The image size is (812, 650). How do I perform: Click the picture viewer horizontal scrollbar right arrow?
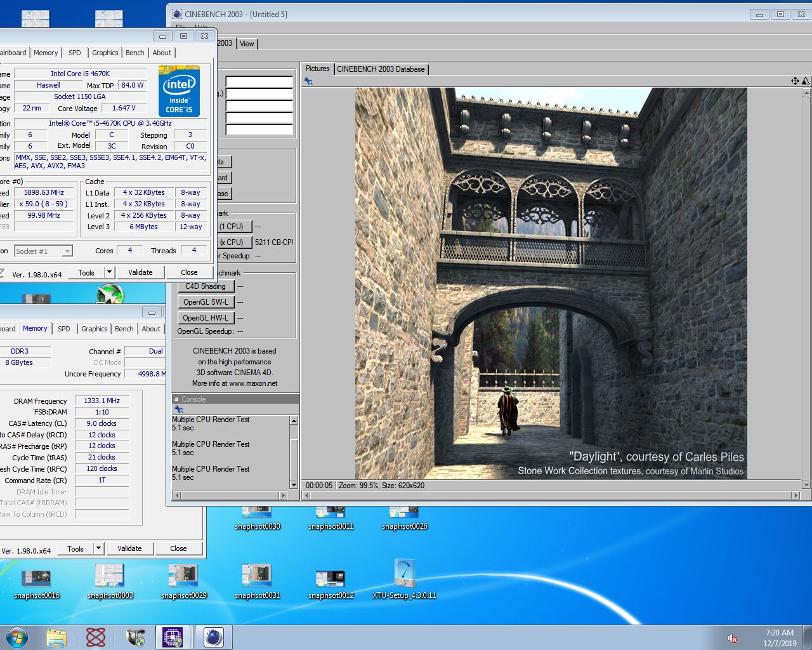(796, 495)
